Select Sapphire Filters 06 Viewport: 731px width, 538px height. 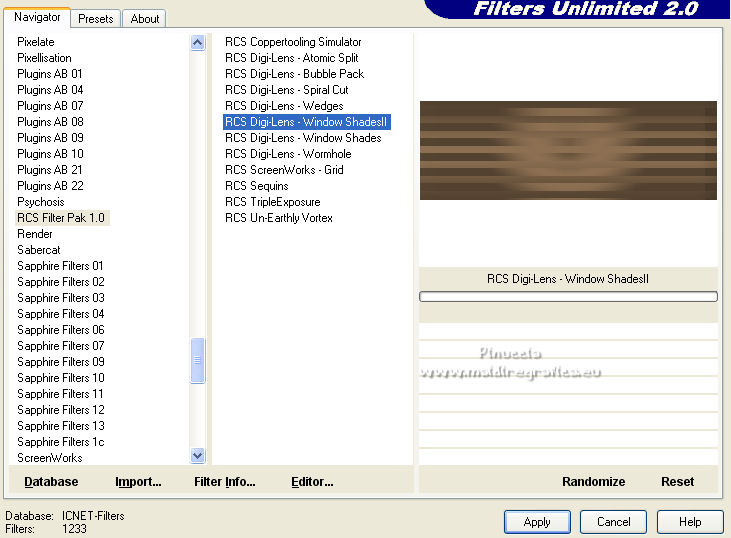coord(61,330)
